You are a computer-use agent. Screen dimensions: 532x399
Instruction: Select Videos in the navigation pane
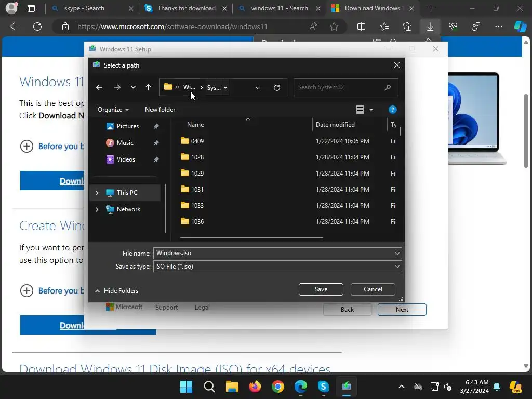126,159
